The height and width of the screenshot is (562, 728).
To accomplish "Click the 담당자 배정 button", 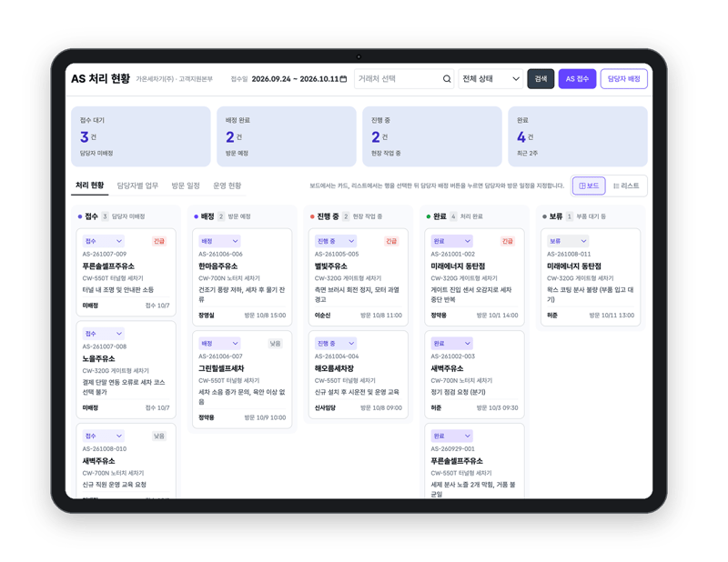I will coord(623,79).
